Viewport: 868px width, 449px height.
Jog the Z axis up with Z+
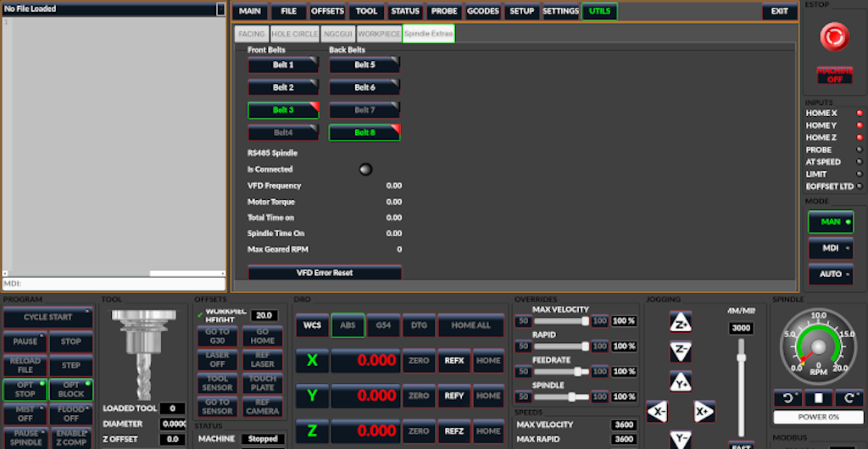point(681,322)
